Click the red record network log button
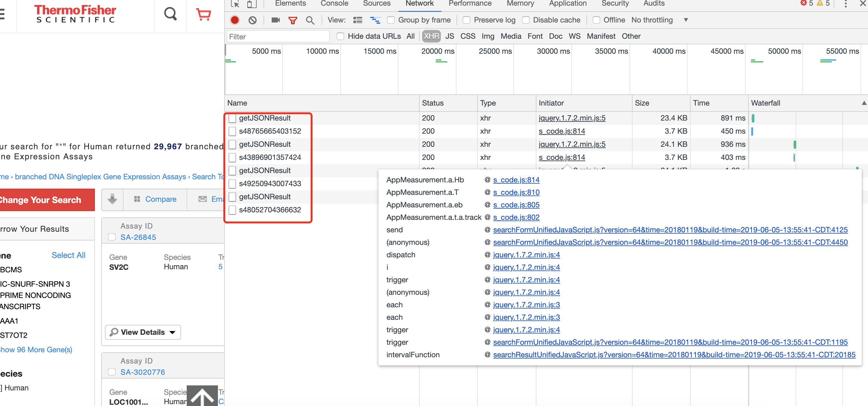Image resolution: width=868 pixels, height=406 pixels. tap(234, 20)
